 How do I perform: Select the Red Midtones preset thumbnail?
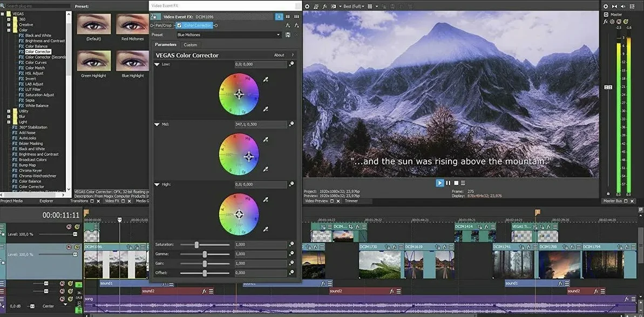coord(132,24)
